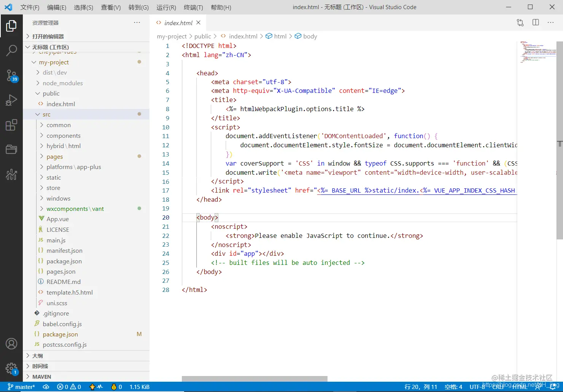Collapse the my-project folder
The image size is (563, 392).
click(x=86, y=62)
